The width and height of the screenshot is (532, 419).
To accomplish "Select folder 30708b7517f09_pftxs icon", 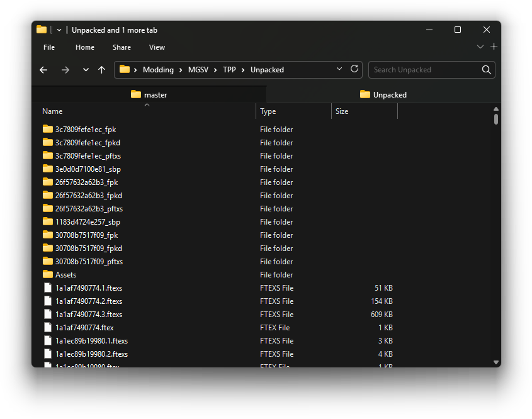I will 47,261.
